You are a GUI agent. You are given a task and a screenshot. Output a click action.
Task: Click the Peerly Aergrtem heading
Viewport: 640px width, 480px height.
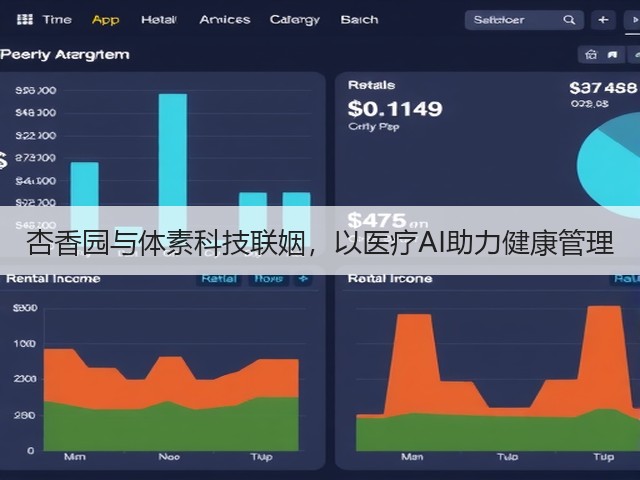click(65, 55)
